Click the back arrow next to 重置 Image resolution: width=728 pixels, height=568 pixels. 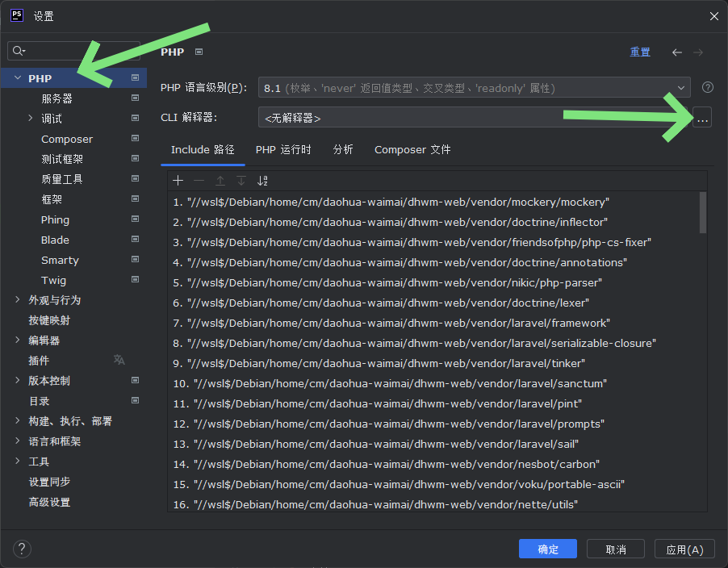(676, 52)
